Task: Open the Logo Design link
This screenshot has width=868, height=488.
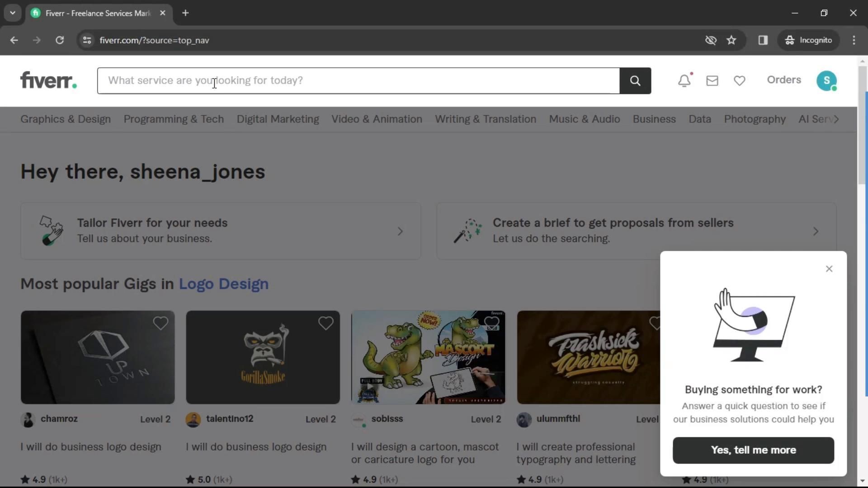Action: click(223, 284)
